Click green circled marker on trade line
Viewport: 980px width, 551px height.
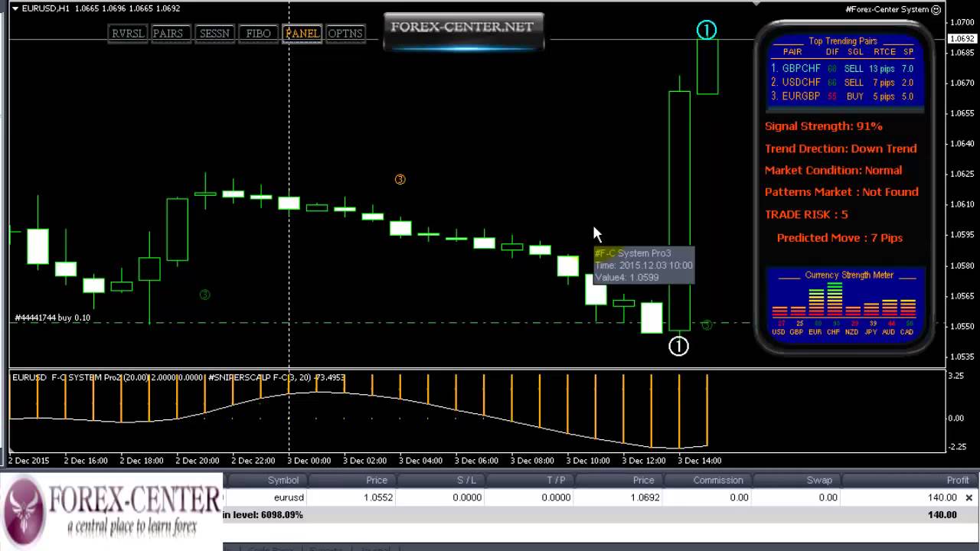pos(707,325)
